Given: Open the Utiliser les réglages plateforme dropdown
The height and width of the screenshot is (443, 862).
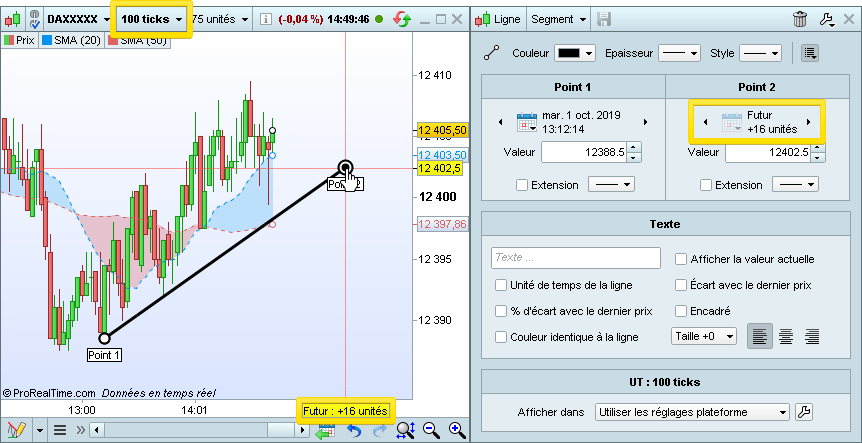Looking at the screenshot, I should tap(692, 412).
